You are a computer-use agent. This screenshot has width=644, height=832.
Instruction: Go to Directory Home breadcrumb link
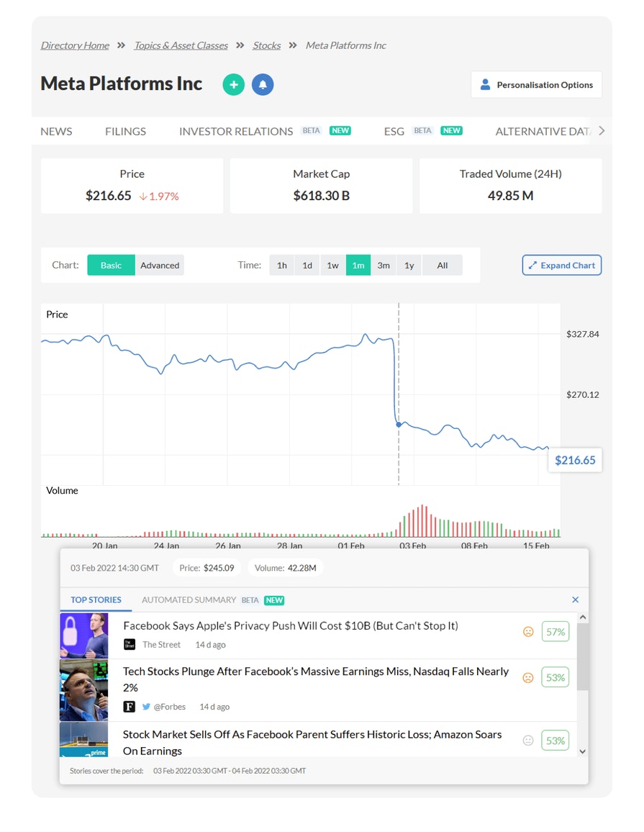point(75,45)
